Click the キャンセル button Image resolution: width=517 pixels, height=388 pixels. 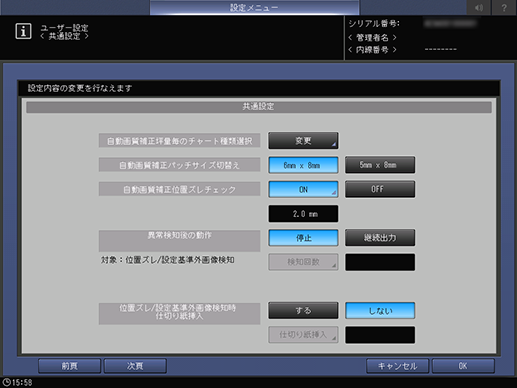pos(397,366)
